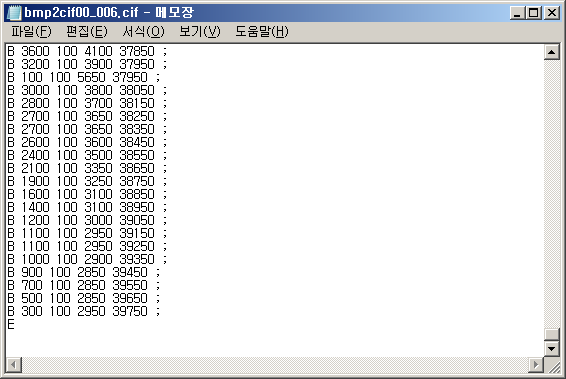Click line 'B 2100 100 3350 38650 ;'
This screenshot has width=566, height=379.
[x=87, y=168]
